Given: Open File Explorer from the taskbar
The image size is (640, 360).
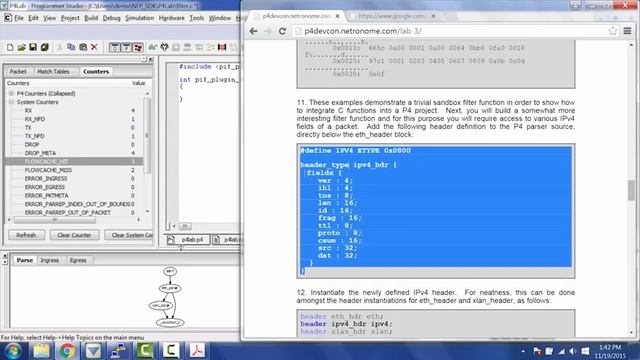Looking at the screenshot, I should click(41, 351).
